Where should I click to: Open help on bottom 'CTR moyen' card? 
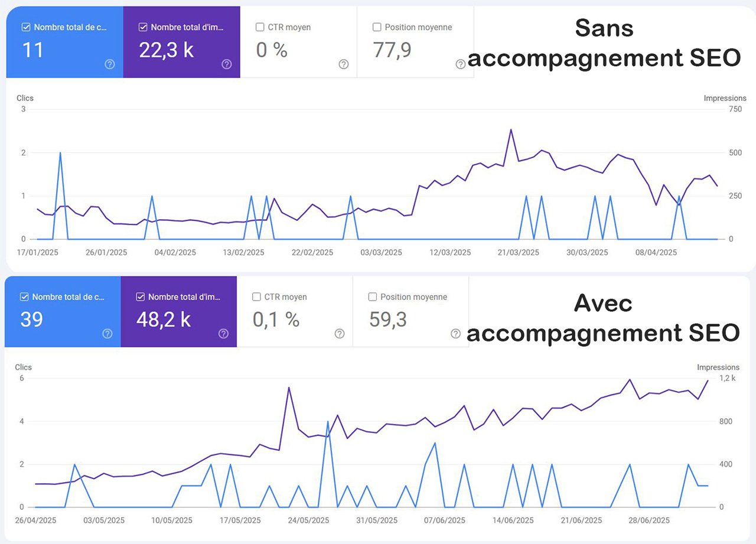click(339, 334)
